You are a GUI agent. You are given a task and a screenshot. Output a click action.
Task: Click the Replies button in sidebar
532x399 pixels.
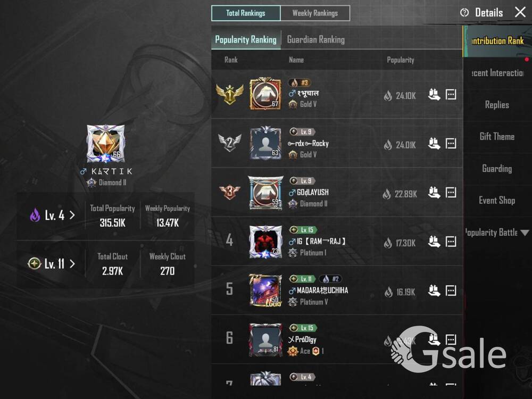click(x=497, y=105)
